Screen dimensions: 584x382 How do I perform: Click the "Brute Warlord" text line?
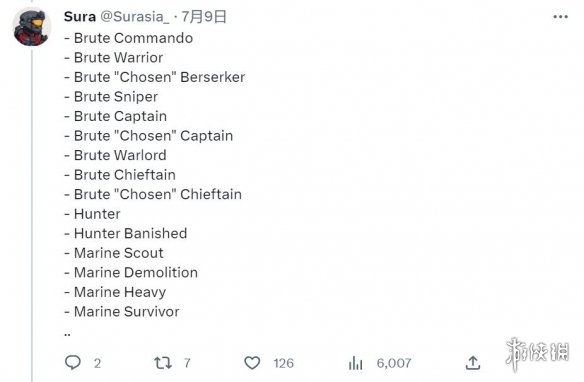(x=115, y=155)
